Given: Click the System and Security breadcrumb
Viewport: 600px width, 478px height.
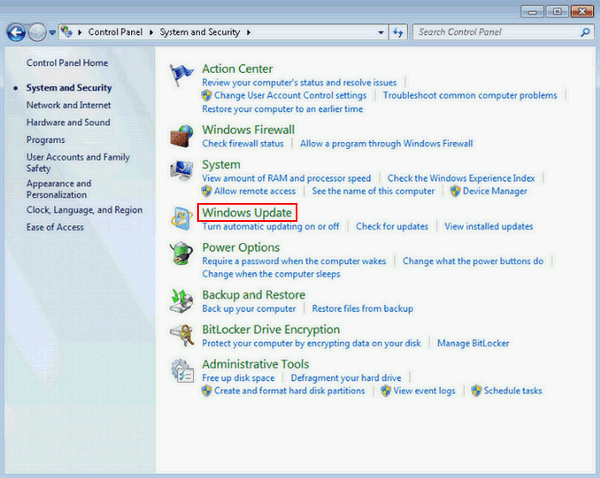Looking at the screenshot, I should [x=200, y=32].
